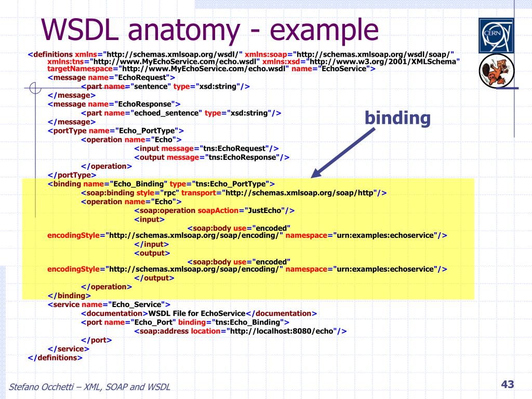Click the <documentation> WSDL File line
This screenshot has width=532, height=399.
tap(199, 313)
